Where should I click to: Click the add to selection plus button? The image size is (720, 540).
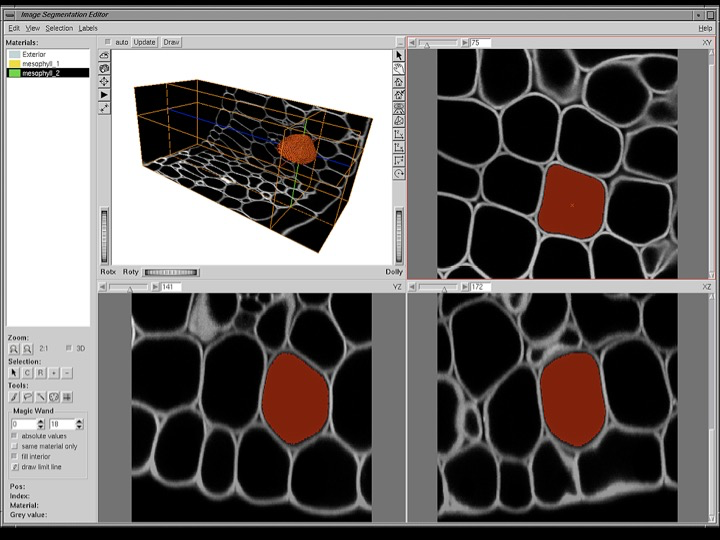[54, 373]
